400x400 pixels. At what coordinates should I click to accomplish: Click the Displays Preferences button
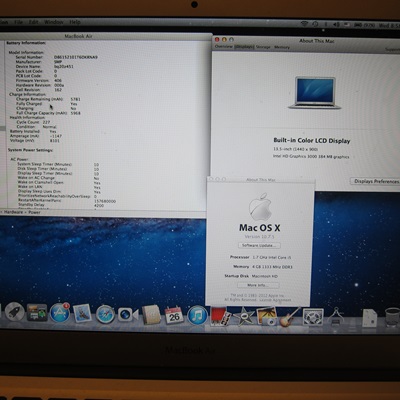[376, 181]
